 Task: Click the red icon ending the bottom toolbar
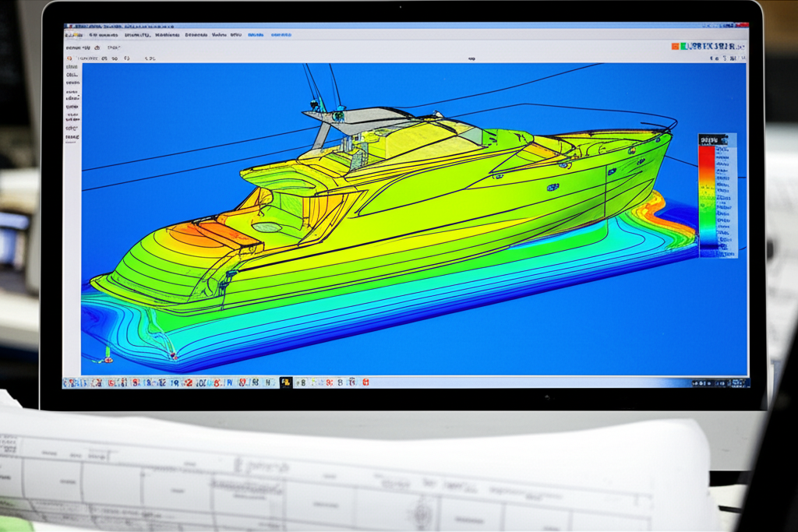365,382
